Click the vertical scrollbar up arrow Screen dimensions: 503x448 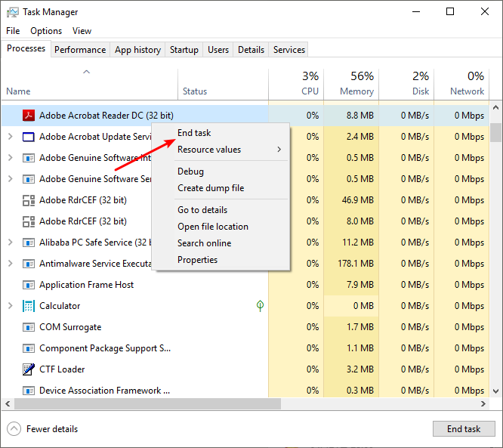click(495, 107)
